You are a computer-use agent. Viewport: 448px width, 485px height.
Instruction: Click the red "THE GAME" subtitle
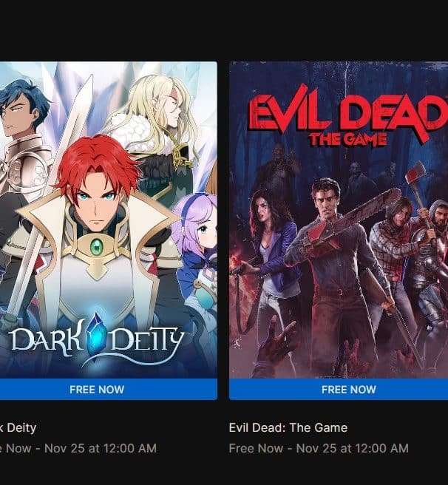tap(347, 139)
